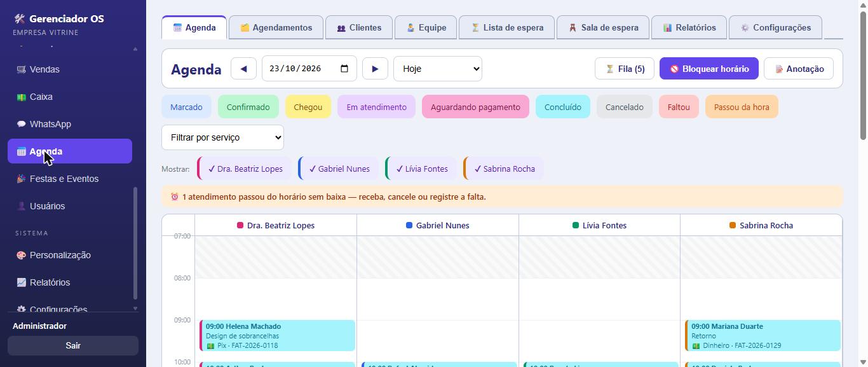Filter by Passou da hora status chip

click(742, 107)
